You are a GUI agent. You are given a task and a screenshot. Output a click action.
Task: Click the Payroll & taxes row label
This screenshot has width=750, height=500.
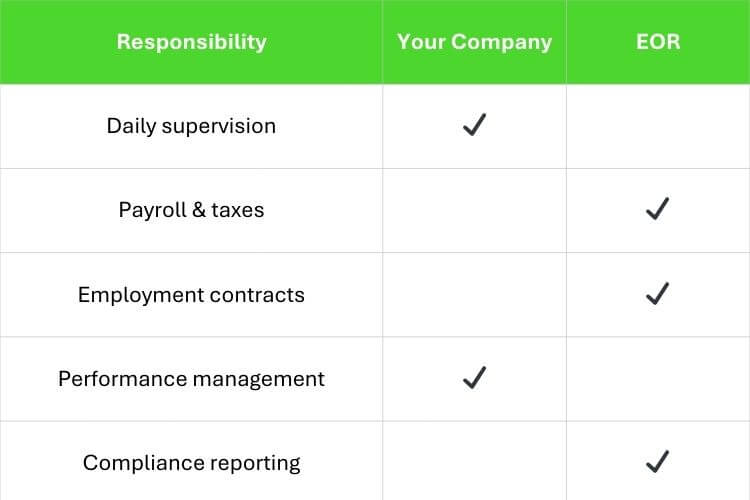[191, 210]
